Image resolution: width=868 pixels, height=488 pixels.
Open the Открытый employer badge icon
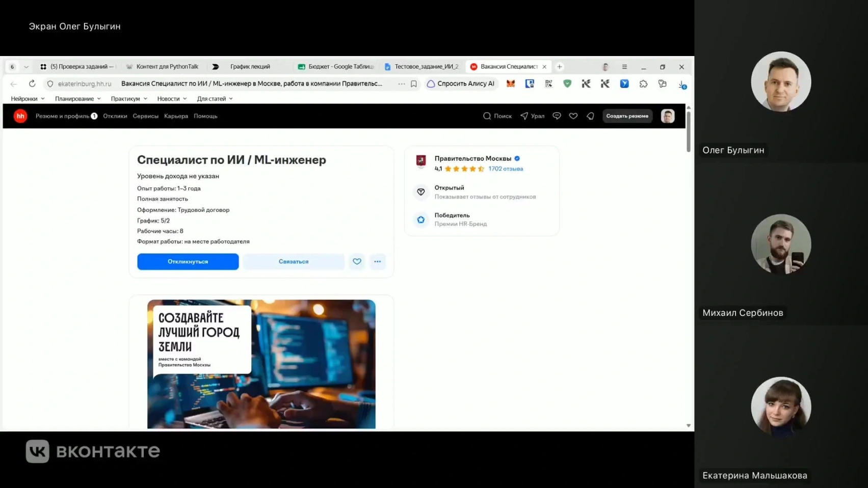(421, 192)
